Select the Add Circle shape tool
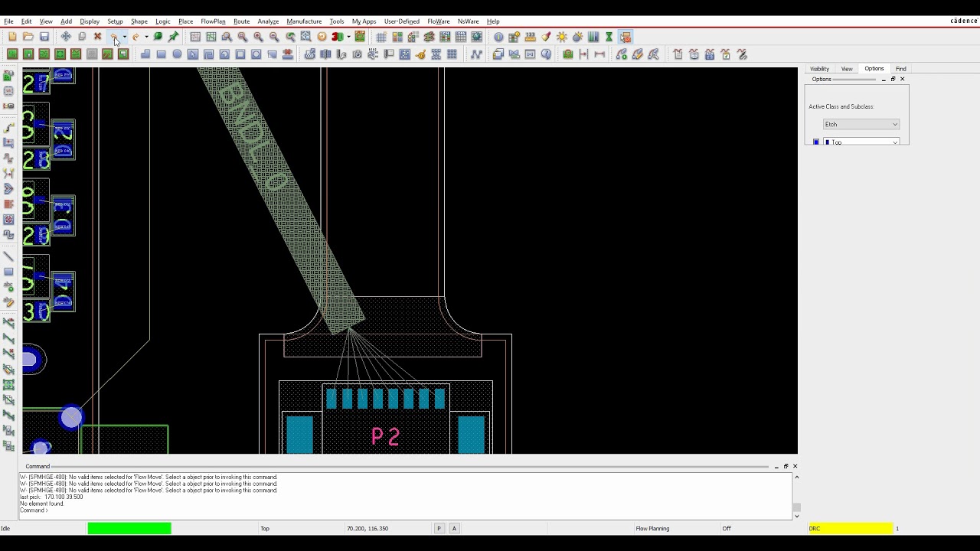The width and height of the screenshot is (980, 551). point(177,54)
